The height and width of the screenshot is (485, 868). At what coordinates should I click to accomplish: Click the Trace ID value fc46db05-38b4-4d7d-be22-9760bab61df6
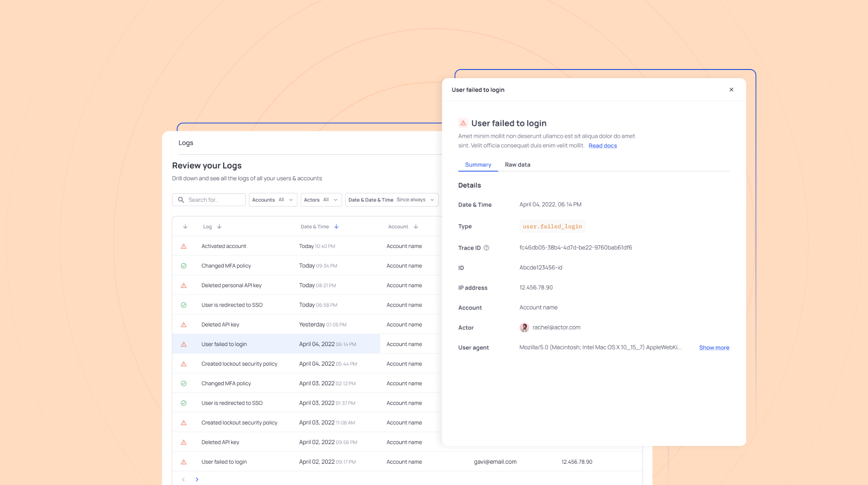[575, 247]
